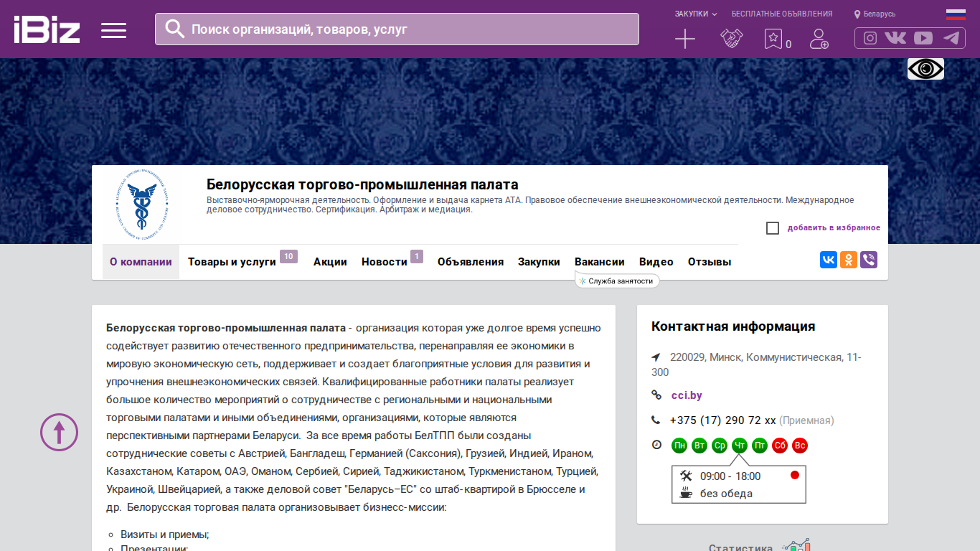Select Saturday (Сб) day off

pyautogui.click(x=780, y=446)
